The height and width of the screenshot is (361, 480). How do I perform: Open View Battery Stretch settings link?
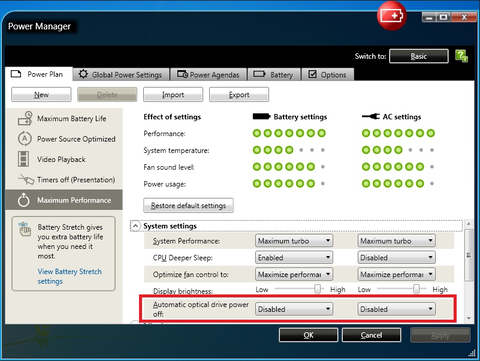click(x=69, y=276)
